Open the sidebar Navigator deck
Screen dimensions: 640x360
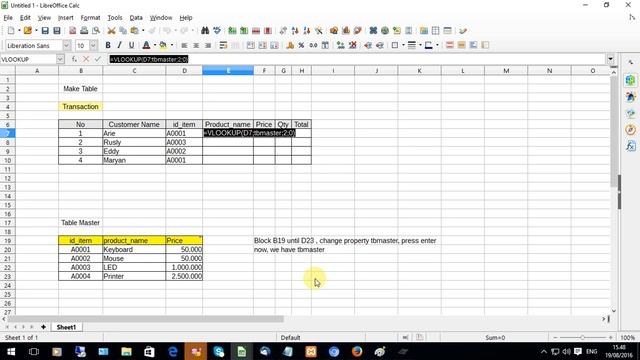631,130
